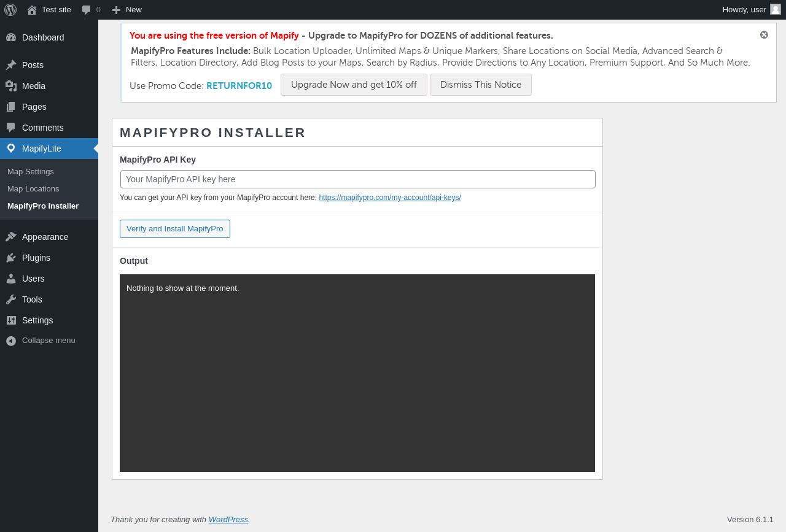786x532 pixels.
Task: Open the Settings menu label
Action: (x=37, y=320)
